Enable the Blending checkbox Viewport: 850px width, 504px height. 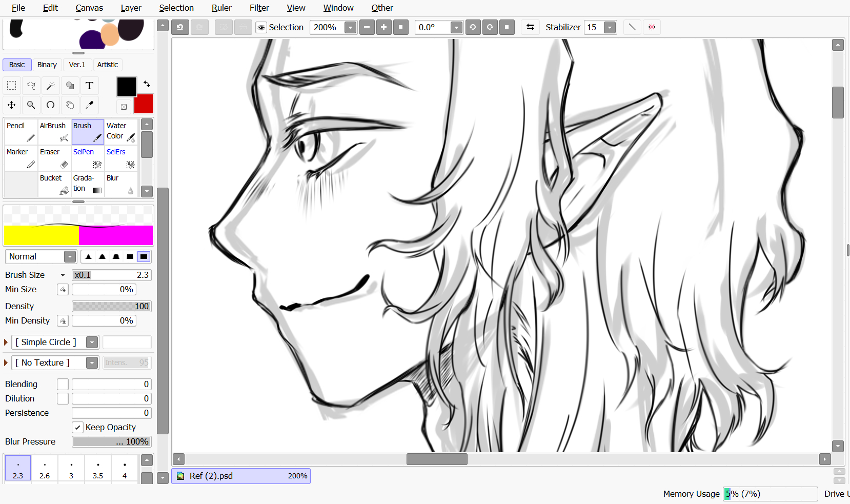63,384
